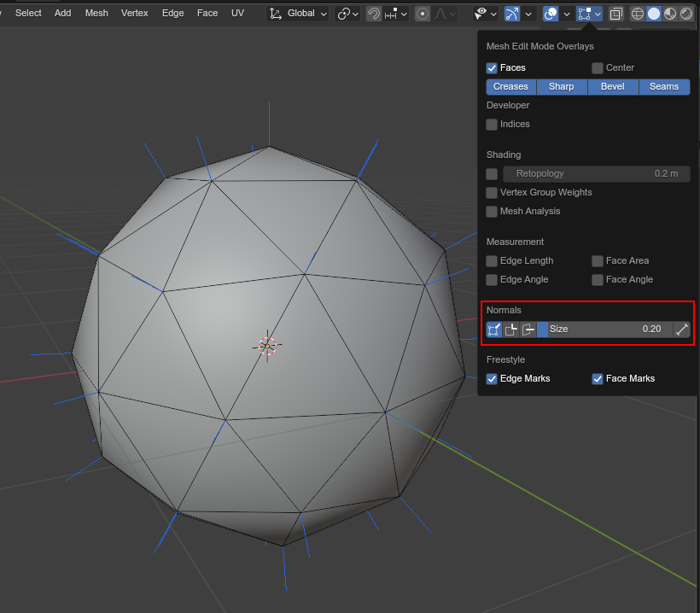Click Retopology offset value field
This screenshot has height=613, width=700.
coord(597,173)
